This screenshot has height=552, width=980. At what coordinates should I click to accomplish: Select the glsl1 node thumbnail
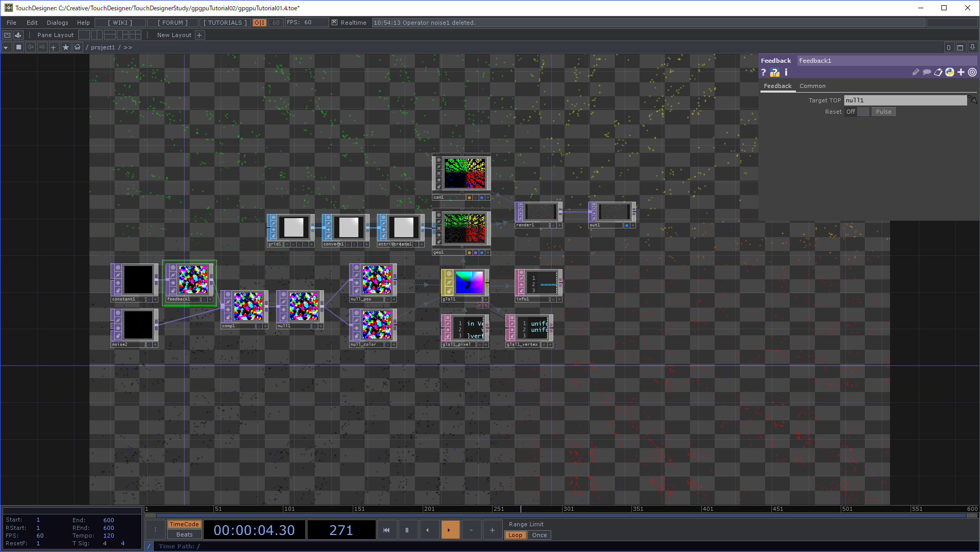click(x=470, y=282)
